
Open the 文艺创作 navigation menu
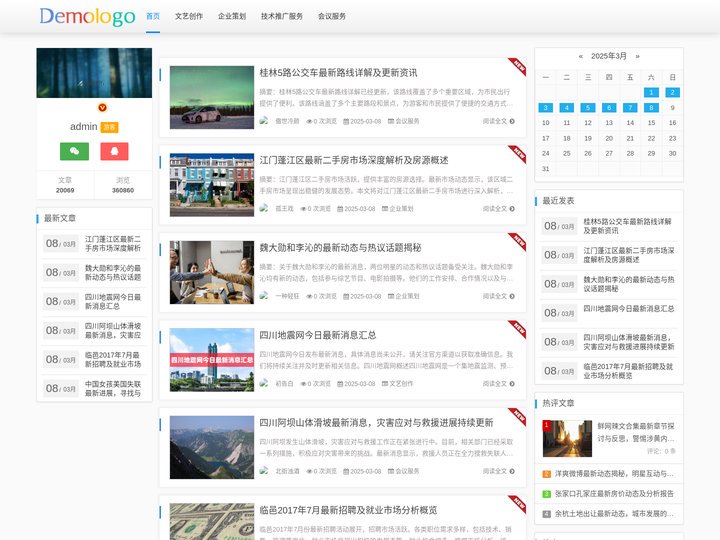(189, 16)
